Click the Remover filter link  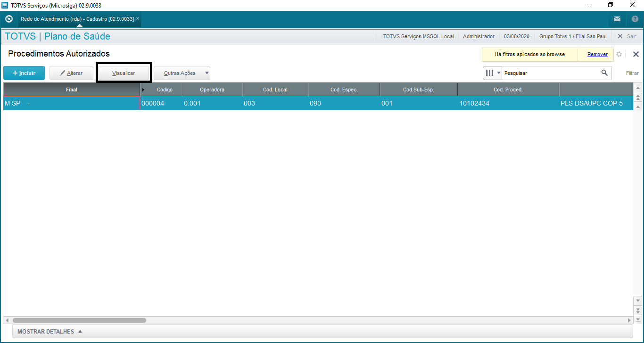597,54
